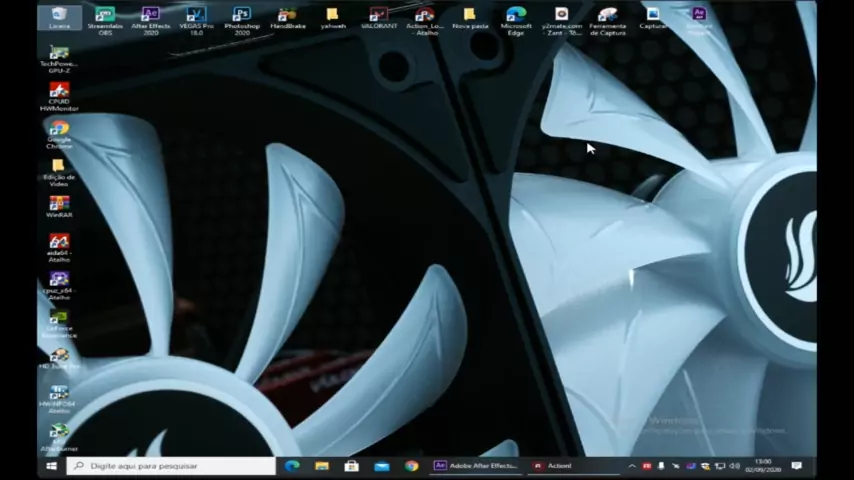The height and width of the screenshot is (480, 854).
Task: Open the taskbar clock and date
Action: coord(764,466)
